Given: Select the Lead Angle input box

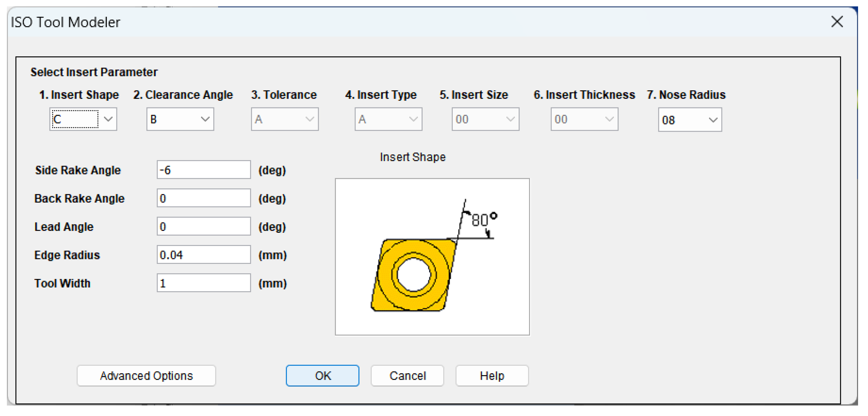Looking at the screenshot, I should click(x=204, y=226).
